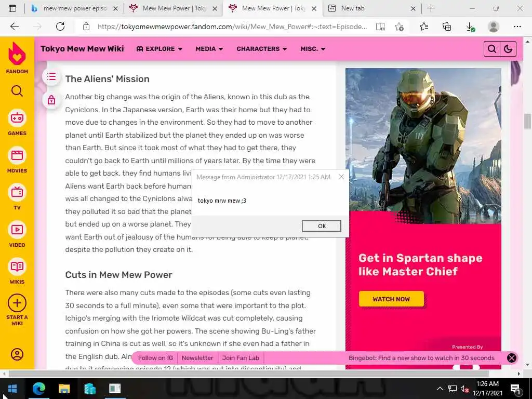Open the vertical tabs menu icon
The height and width of the screenshot is (399, 532).
click(x=12, y=8)
